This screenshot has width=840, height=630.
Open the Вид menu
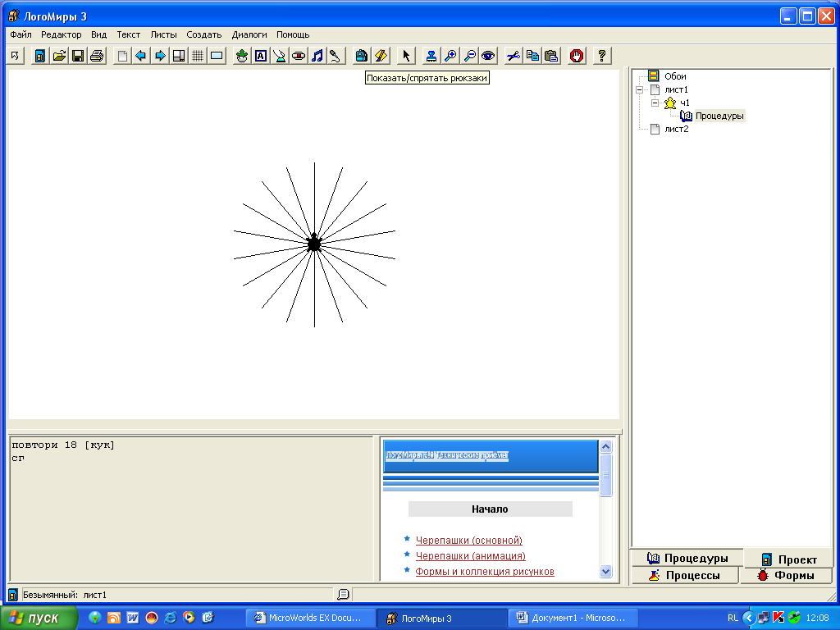click(x=98, y=34)
